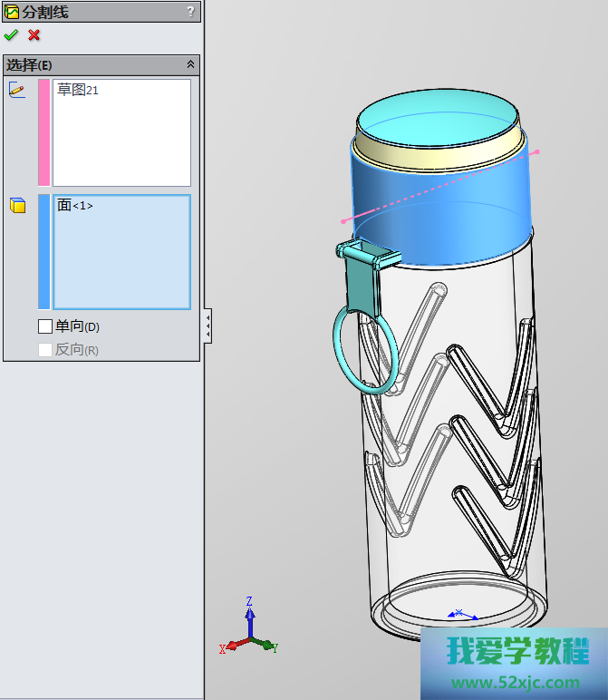The width and height of the screenshot is (608, 700).
Task: Click the yellow face selection icon
Action: point(17,206)
